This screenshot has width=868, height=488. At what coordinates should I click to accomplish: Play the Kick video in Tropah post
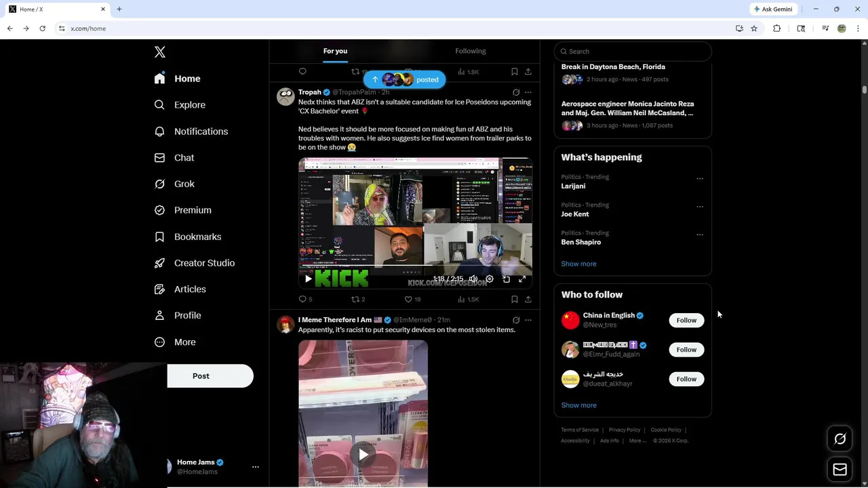(309, 279)
